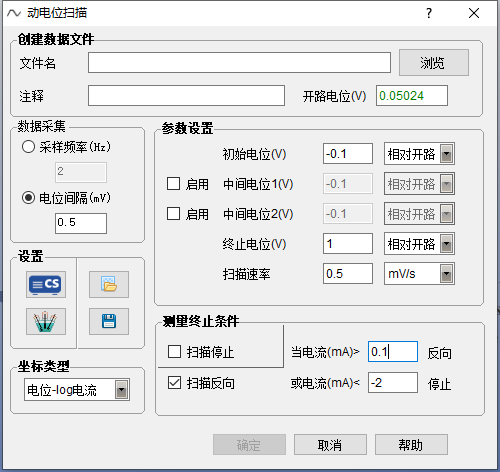500x472 pixels.
Task: Click the question mark help icon
Action: click(429, 13)
